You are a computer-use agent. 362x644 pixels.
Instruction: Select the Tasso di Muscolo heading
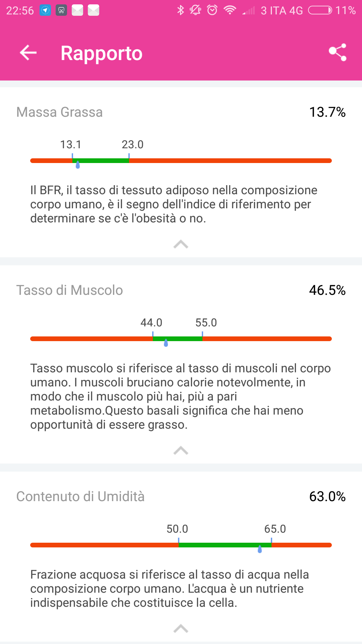click(70, 290)
